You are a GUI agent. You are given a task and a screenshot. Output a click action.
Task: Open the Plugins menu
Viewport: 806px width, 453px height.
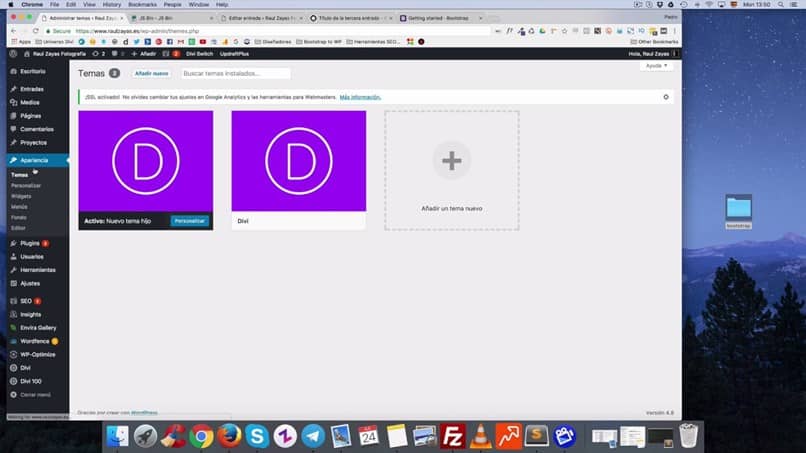coord(30,243)
